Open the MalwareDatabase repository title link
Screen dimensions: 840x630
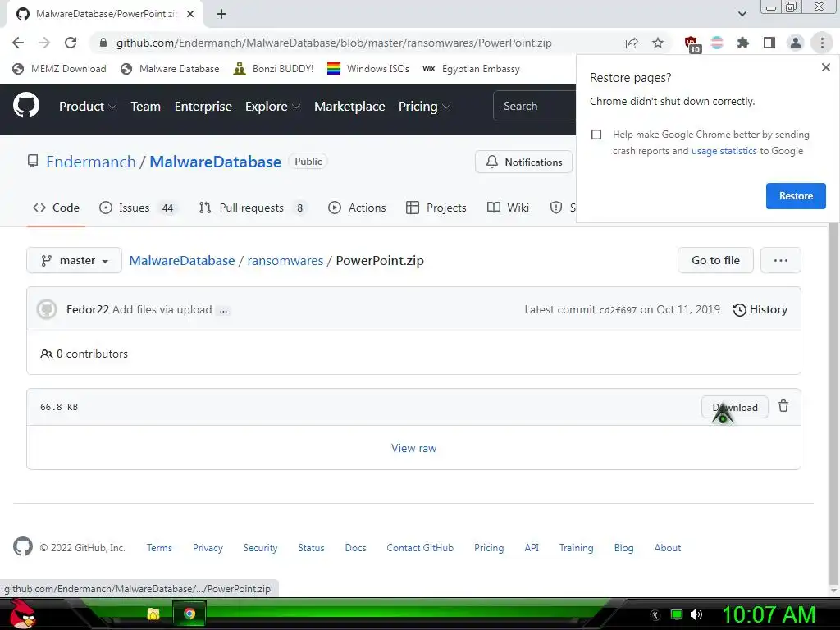click(216, 162)
